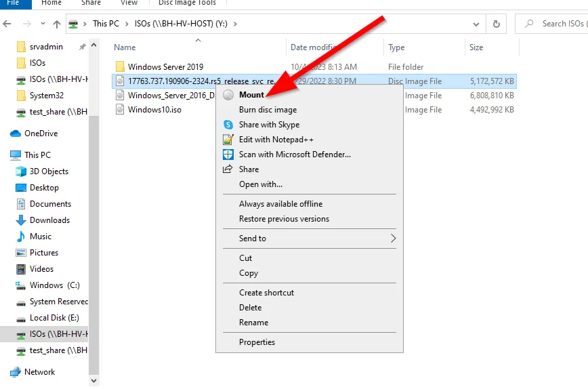This screenshot has height=389, width=588.
Task: Sort by the Size column header
Action: coord(476,47)
